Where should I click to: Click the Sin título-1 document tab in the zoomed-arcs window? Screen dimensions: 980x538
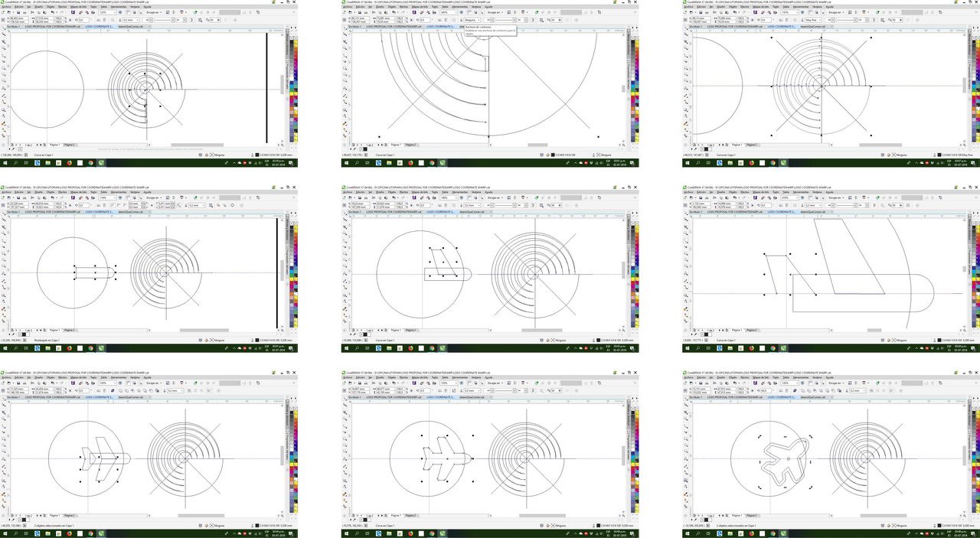point(354,26)
